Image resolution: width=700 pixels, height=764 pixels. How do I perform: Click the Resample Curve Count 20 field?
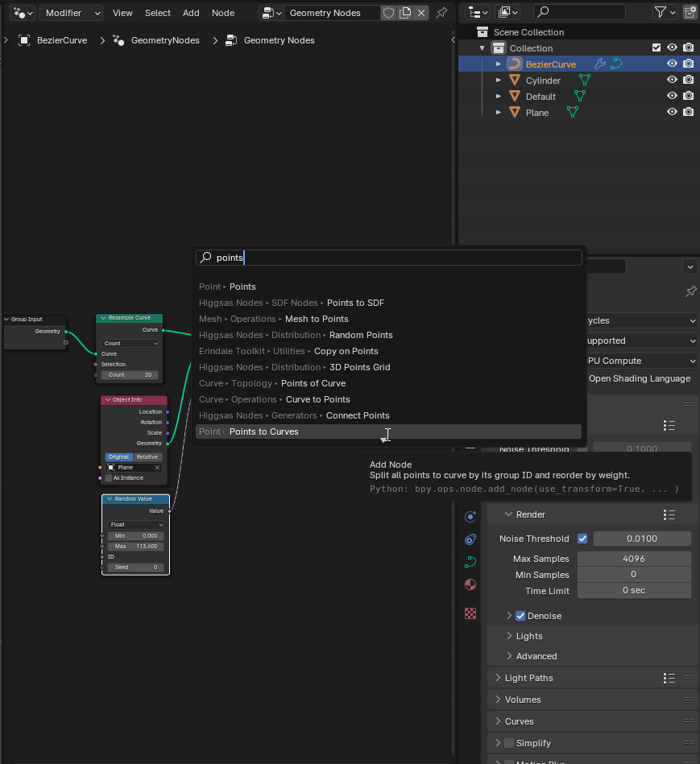130,375
